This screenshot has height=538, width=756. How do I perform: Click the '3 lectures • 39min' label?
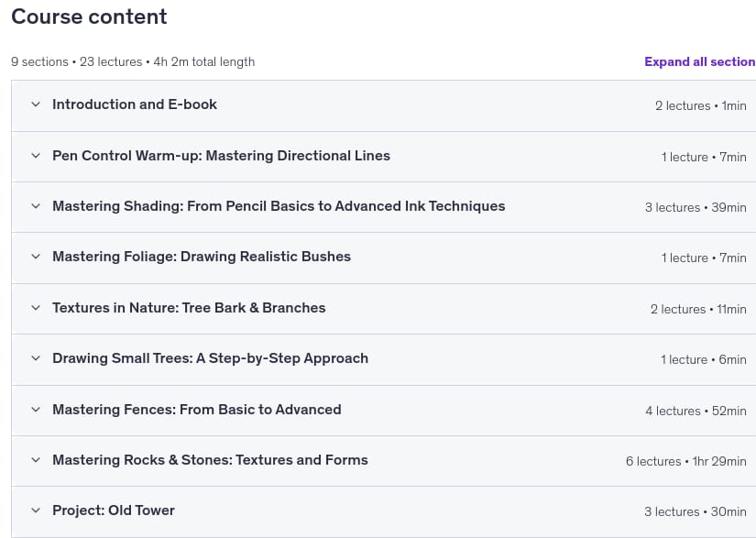click(x=696, y=207)
